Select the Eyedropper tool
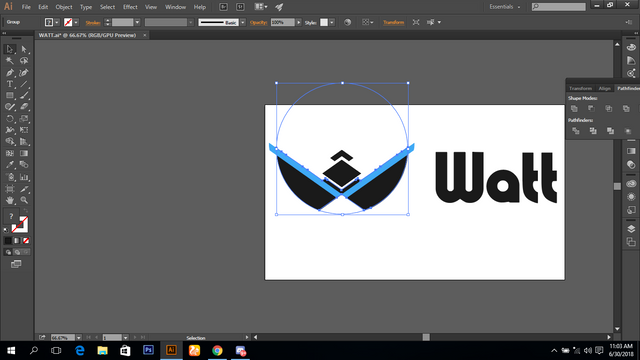The height and width of the screenshot is (360, 640). click(x=9, y=165)
